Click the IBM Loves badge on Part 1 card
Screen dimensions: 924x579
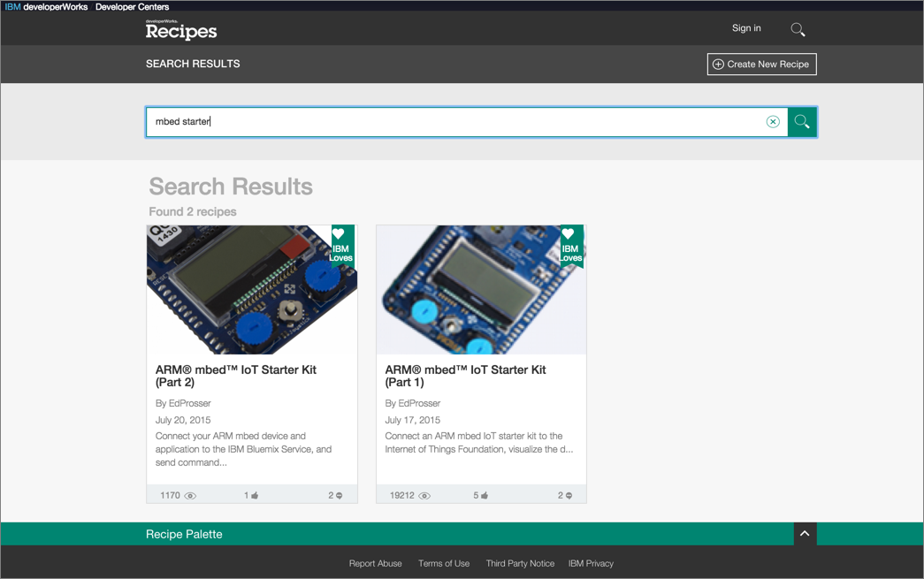(x=571, y=246)
